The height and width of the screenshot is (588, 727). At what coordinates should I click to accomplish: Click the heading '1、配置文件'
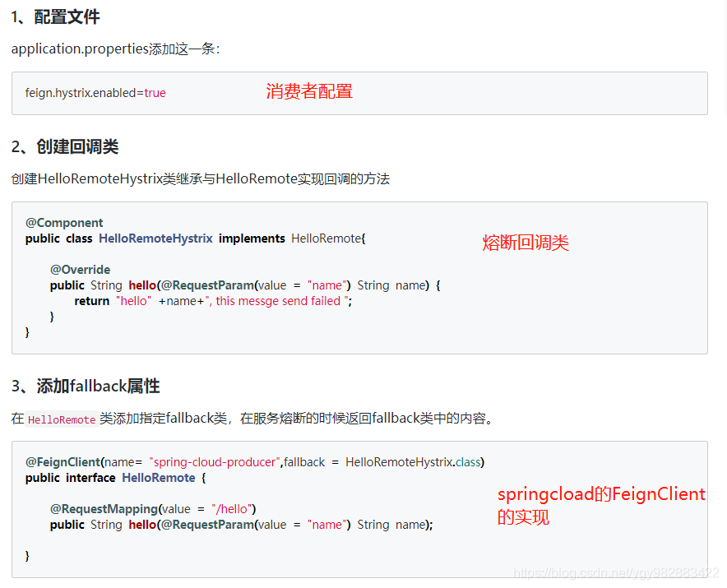(55, 17)
